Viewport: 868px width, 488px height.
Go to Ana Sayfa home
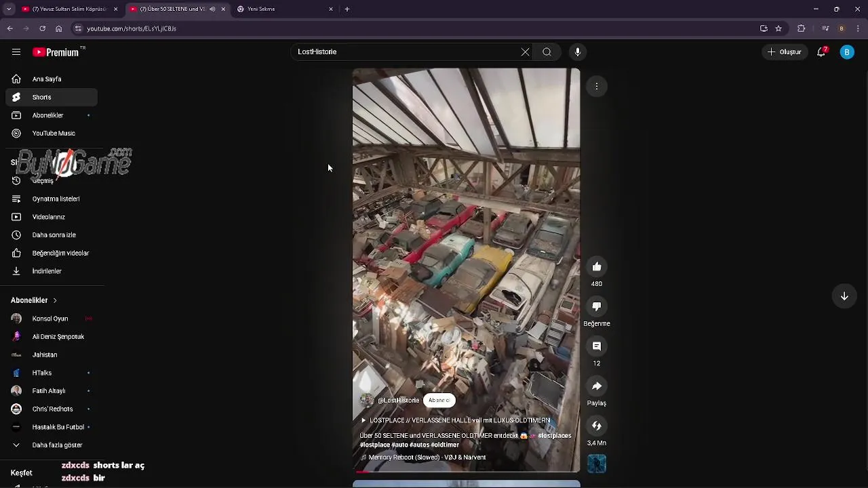[52, 79]
